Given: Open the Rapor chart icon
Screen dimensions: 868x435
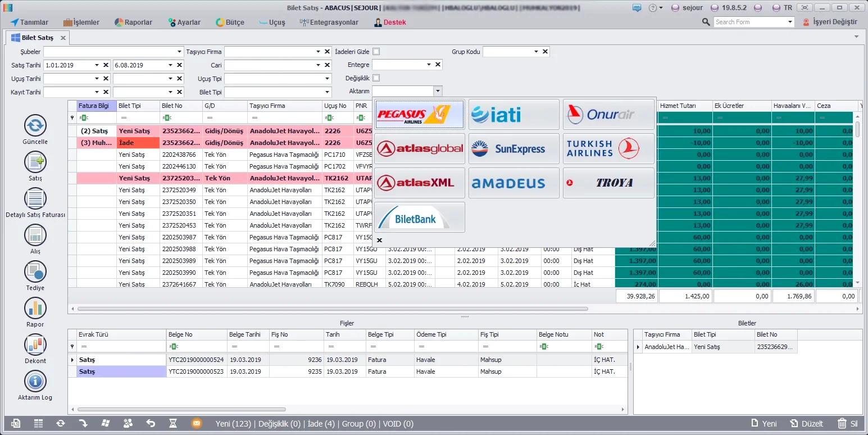Looking at the screenshot, I should click(35, 308).
